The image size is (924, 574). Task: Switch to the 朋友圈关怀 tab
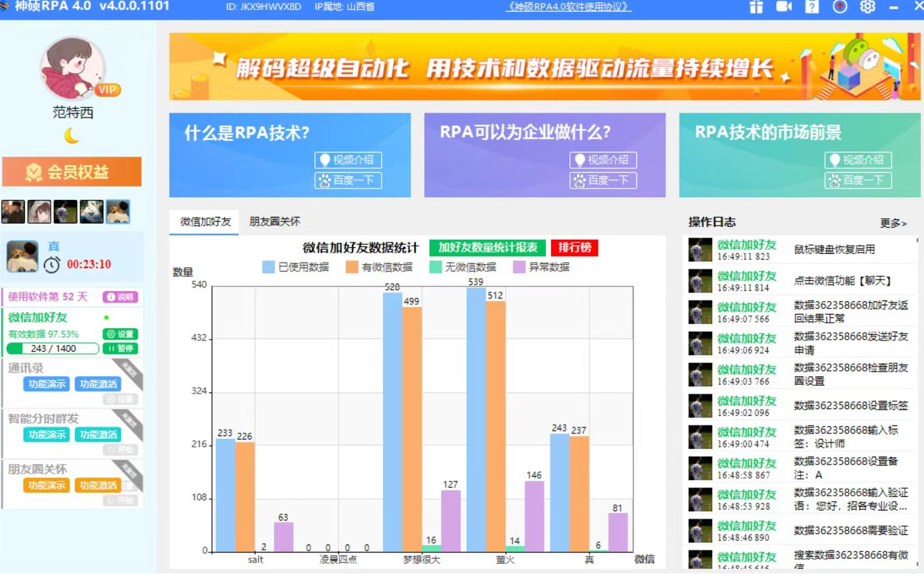click(275, 221)
